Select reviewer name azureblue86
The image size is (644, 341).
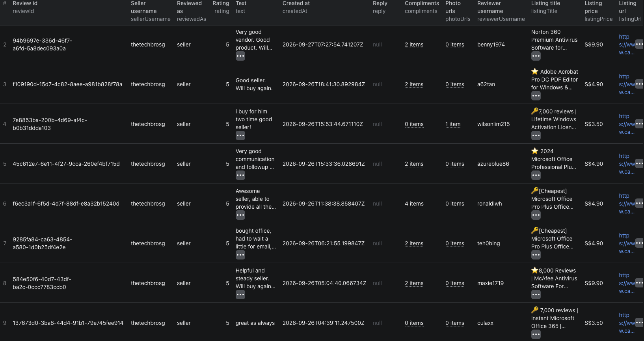(493, 164)
